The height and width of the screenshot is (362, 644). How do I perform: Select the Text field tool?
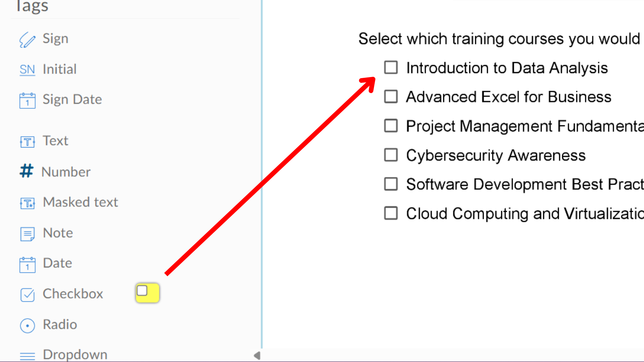pos(55,141)
